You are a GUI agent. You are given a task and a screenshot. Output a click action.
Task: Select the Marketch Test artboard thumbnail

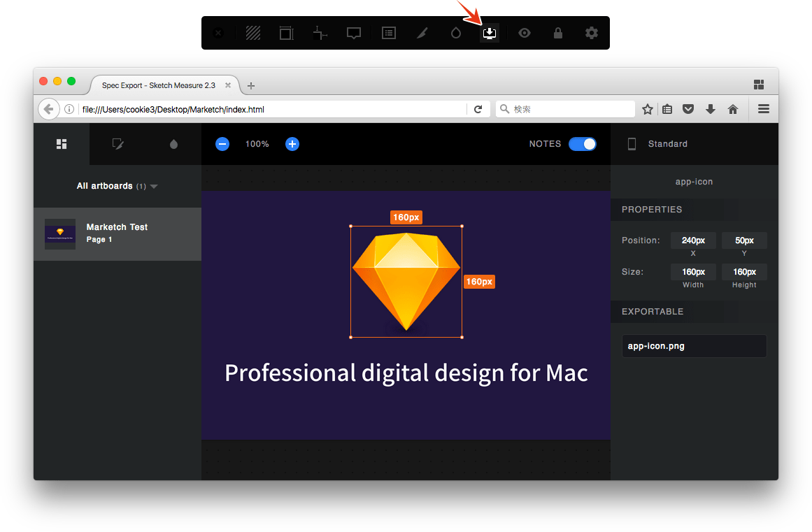[60, 234]
